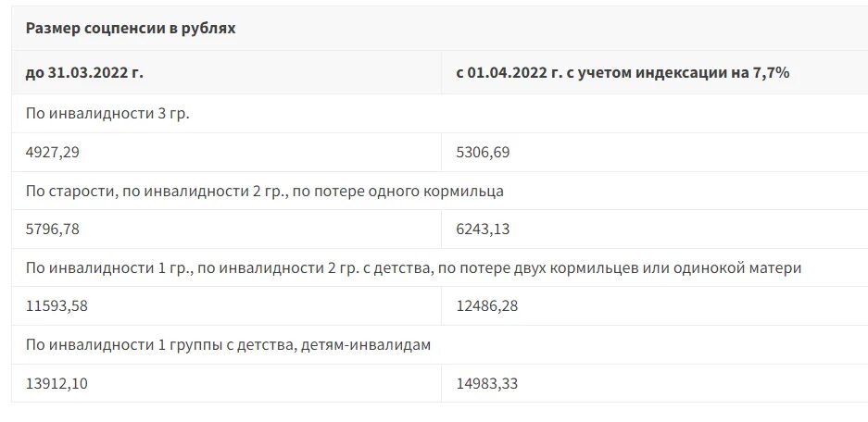Select the 'По инвалидности 3 гр.' row
868x422 pixels.
coord(439,114)
